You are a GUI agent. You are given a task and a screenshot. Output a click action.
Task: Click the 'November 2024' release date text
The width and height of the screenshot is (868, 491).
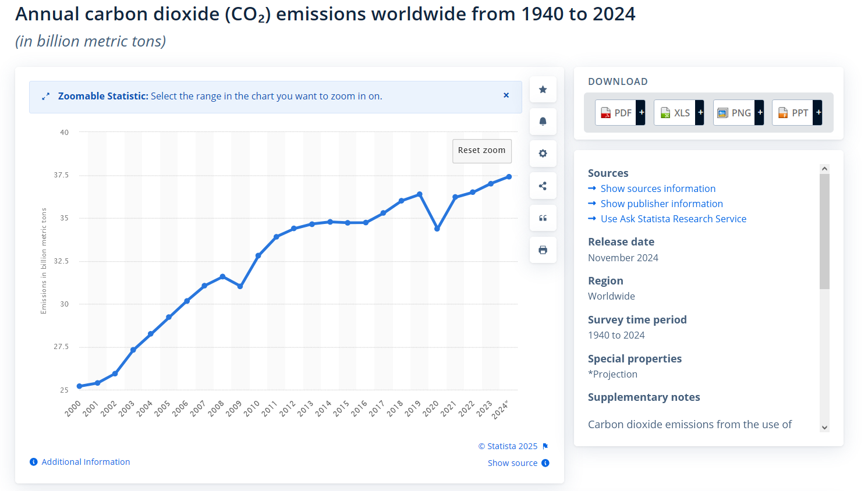coord(623,258)
